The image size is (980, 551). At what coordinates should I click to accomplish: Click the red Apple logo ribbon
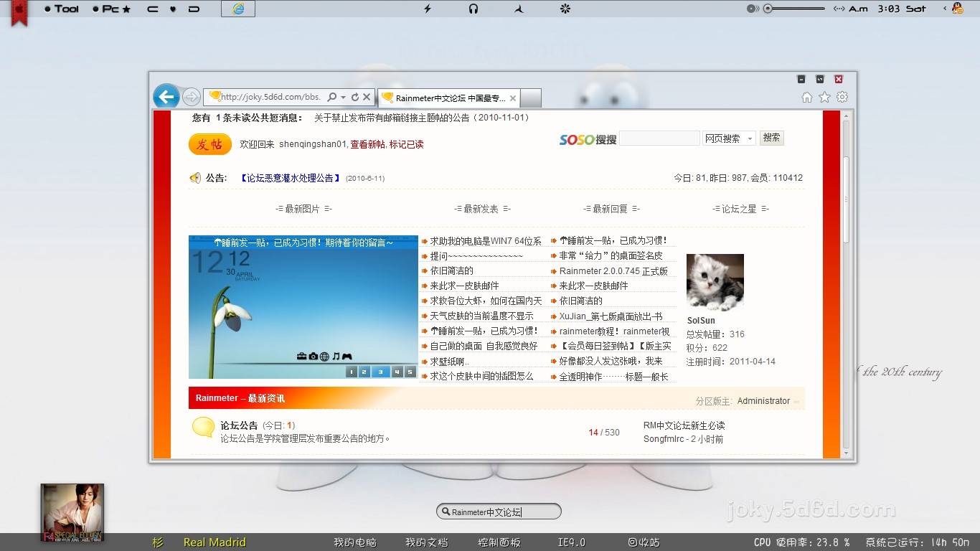[x=20, y=12]
